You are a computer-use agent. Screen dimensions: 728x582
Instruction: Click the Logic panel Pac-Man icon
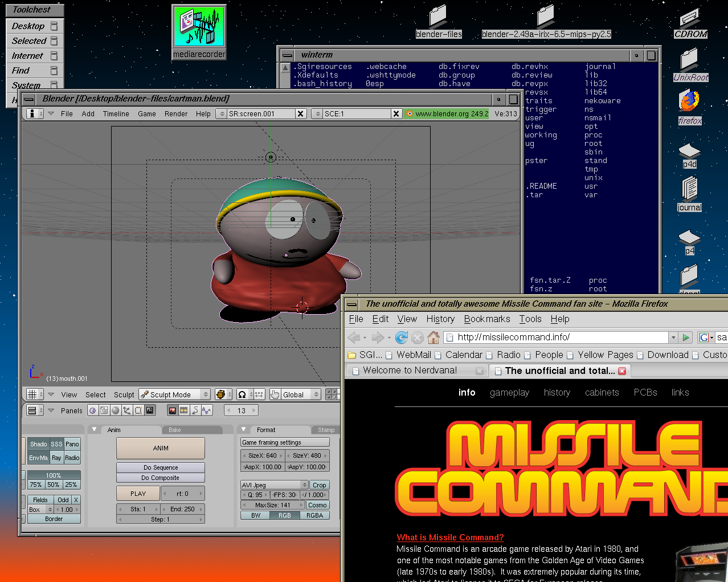(x=93, y=410)
